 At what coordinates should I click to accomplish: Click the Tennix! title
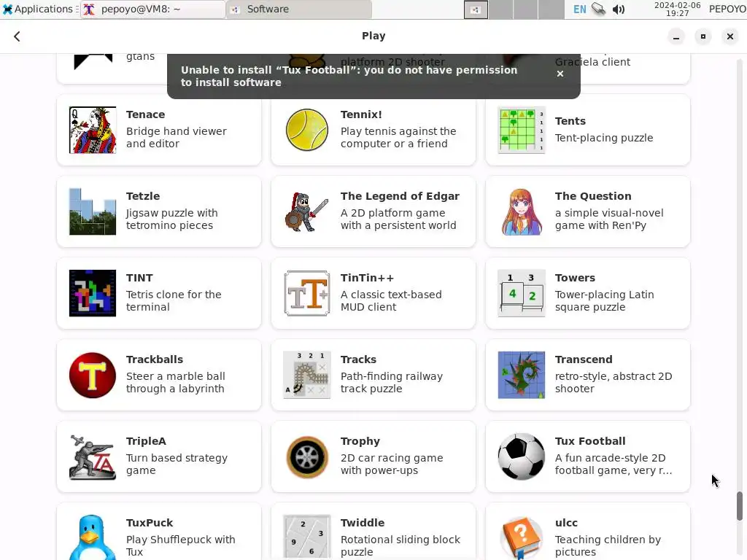tap(360, 114)
